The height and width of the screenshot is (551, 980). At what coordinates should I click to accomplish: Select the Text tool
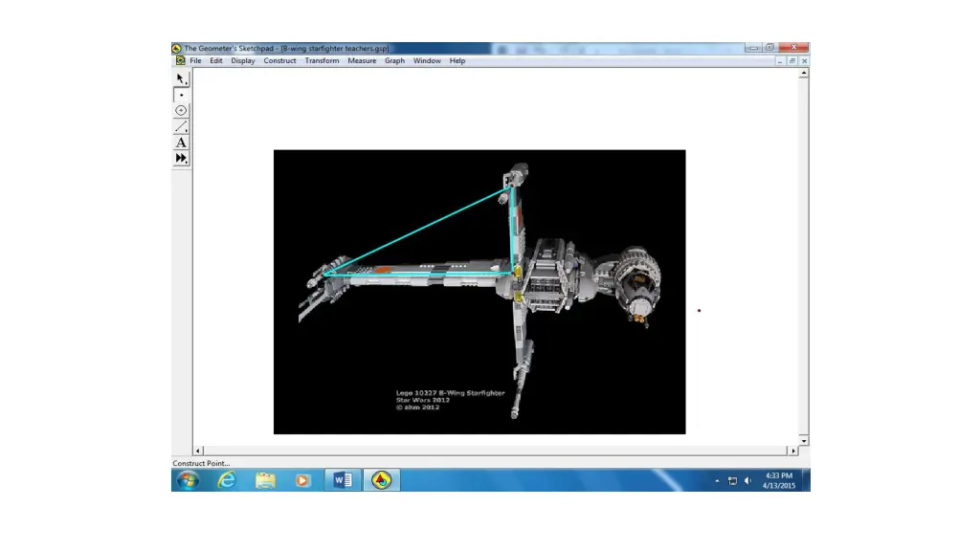[x=181, y=143]
